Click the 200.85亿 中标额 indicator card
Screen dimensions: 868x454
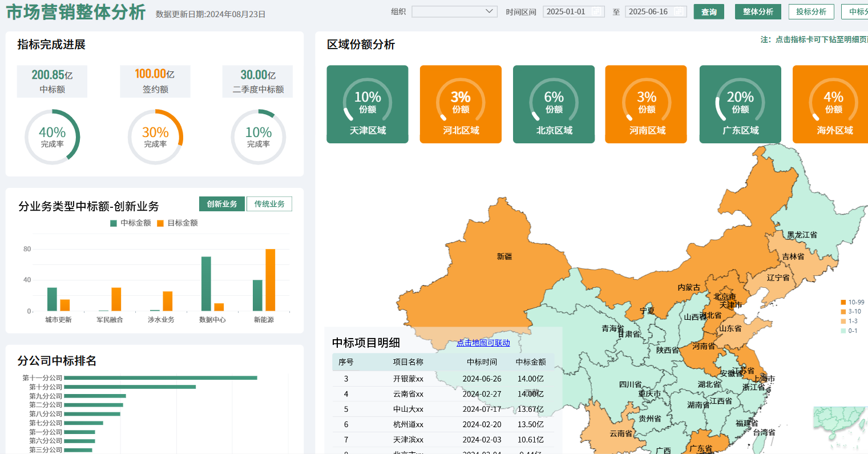tap(52, 81)
